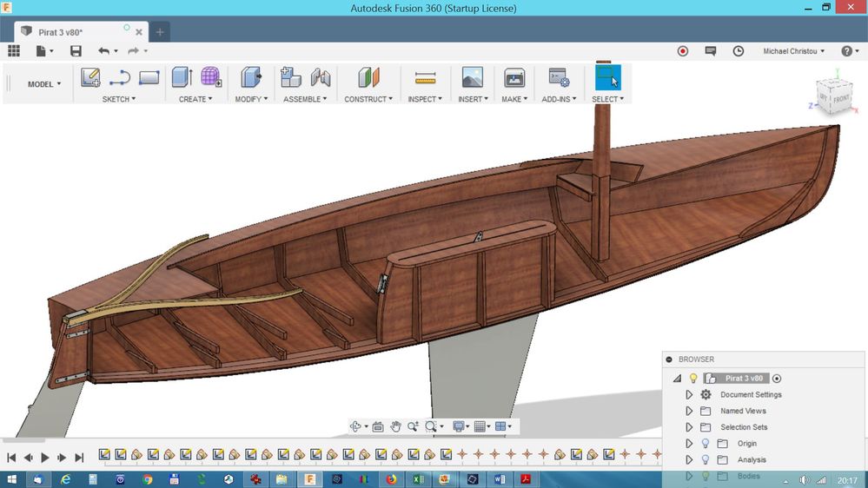Open the MAKE menu

pyautogui.click(x=514, y=99)
